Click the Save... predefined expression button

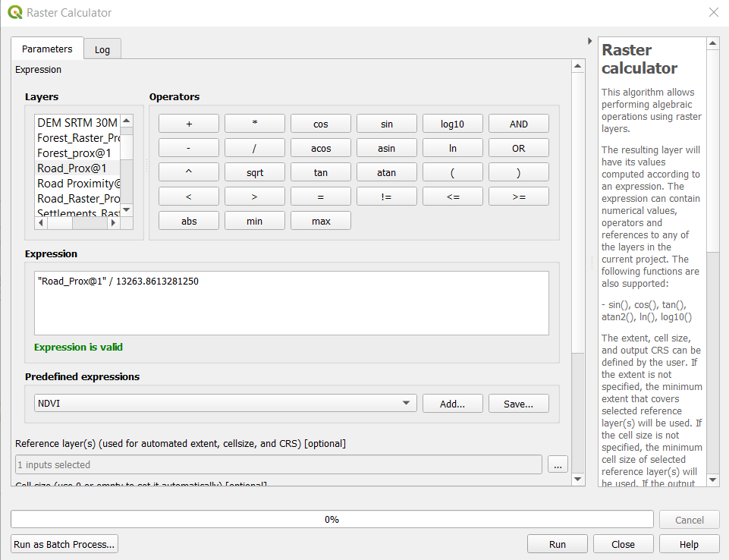click(518, 404)
